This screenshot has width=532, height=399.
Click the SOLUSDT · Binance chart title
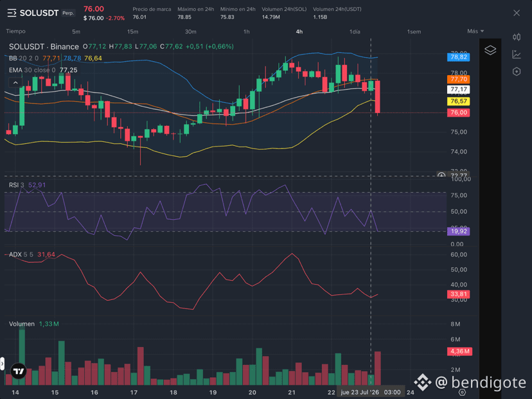[44, 46]
